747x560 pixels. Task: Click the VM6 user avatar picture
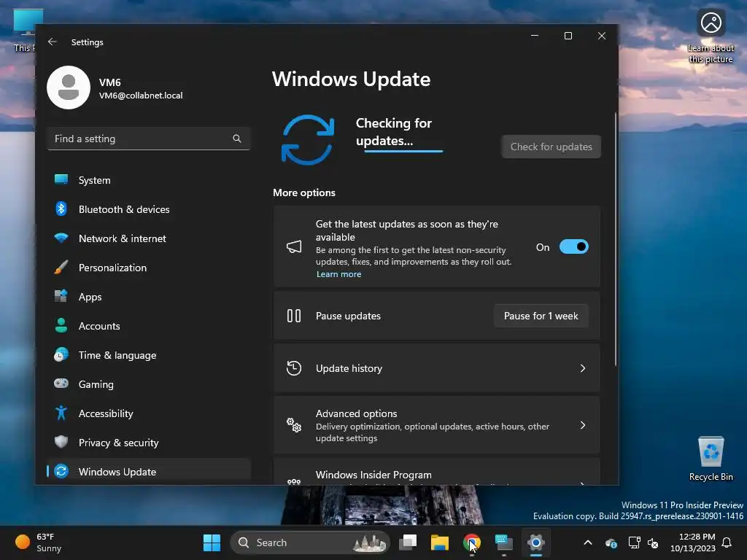click(x=69, y=87)
